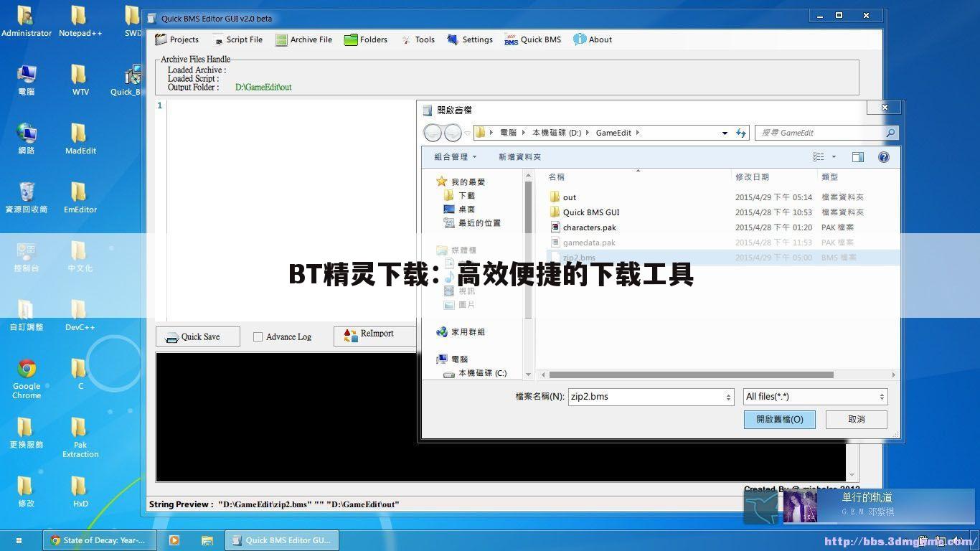Click the refresh button beside address bar

(x=741, y=133)
